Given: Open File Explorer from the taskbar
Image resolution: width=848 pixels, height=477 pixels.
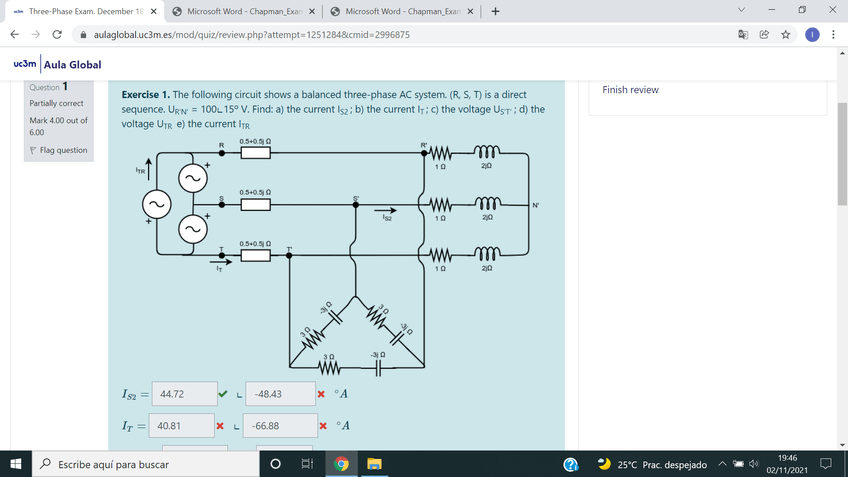Looking at the screenshot, I should click(x=373, y=465).
